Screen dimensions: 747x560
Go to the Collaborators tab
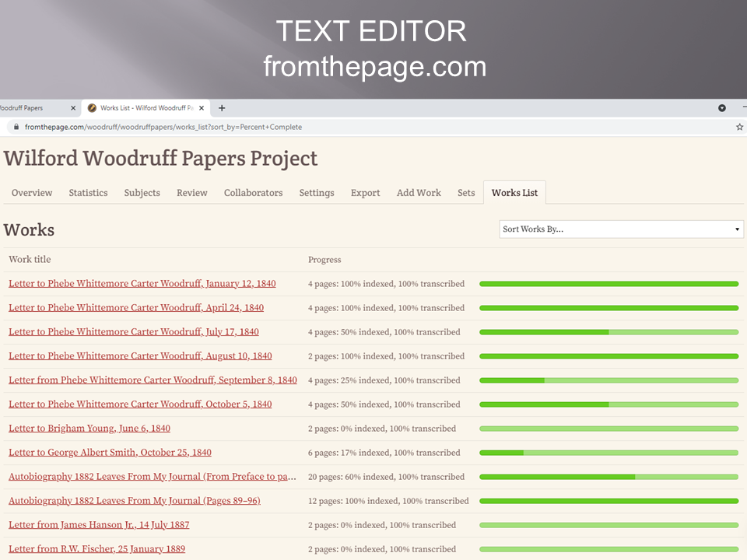[253, 193]
